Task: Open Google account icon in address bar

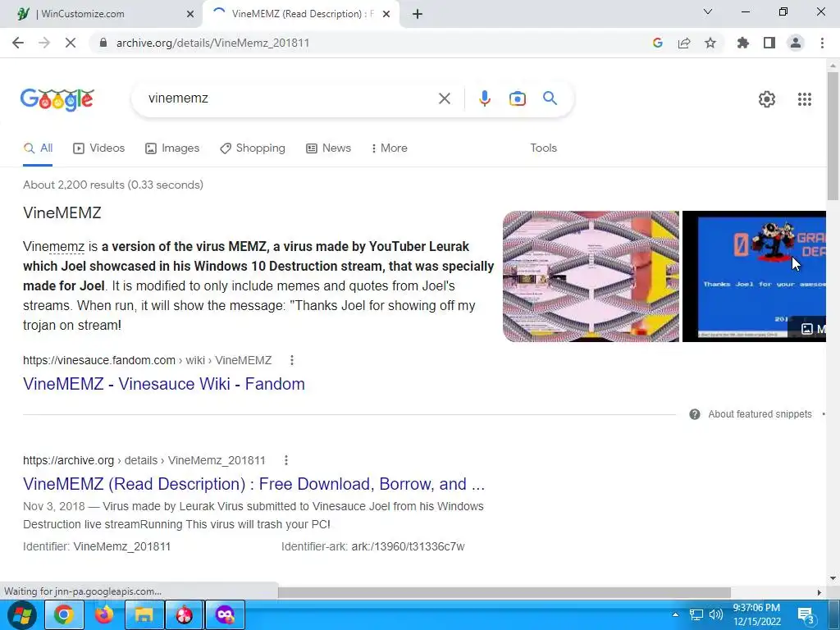Action: click(x=658, y=43)
